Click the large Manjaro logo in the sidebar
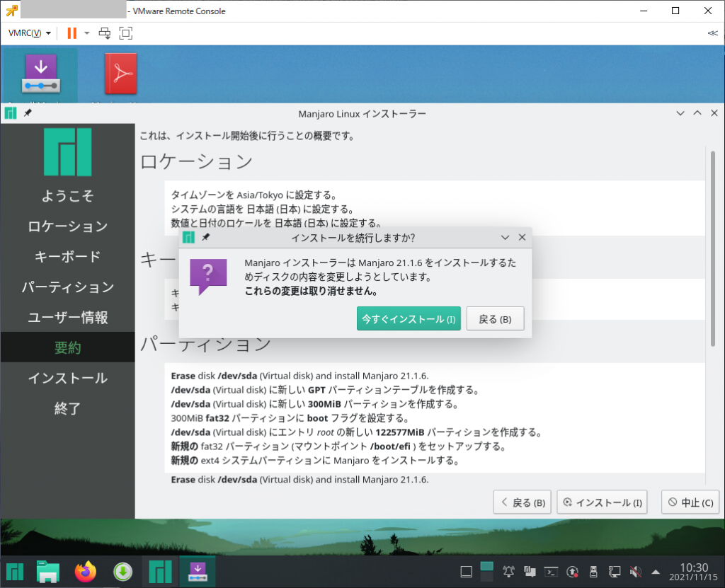Viewport: 725px width, 588px height. (67, 152)
